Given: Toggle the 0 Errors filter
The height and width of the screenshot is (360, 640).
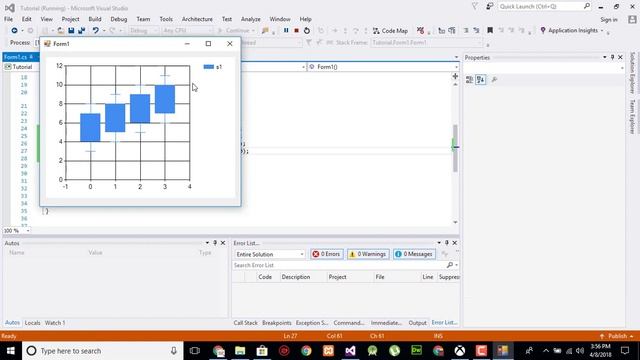Looking at the screenshot, I should [x=327, y=254].
